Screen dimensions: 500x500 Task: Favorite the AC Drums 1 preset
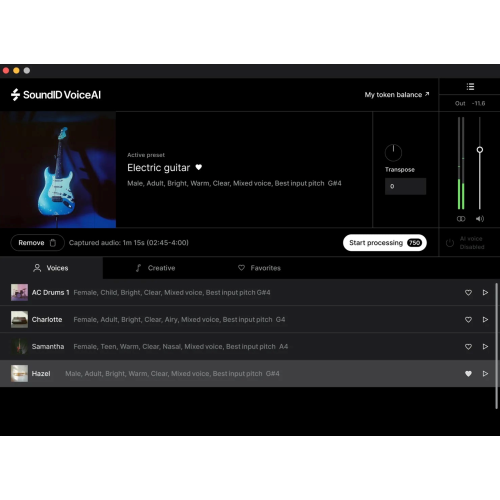468,292
